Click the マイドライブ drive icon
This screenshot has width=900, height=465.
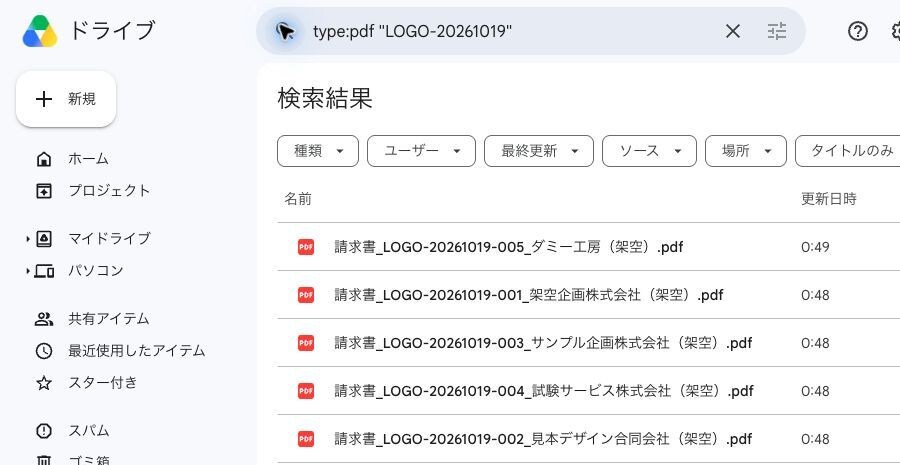[x=44, y=239]
